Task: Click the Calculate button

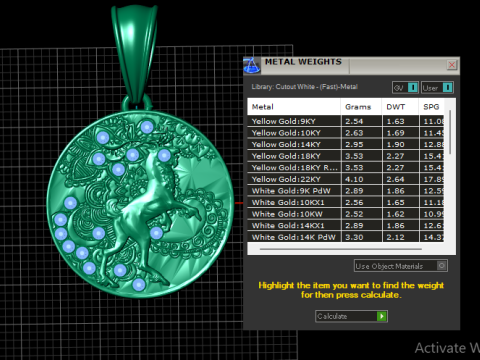Action: pyautogui.click(x=351, y=316)
